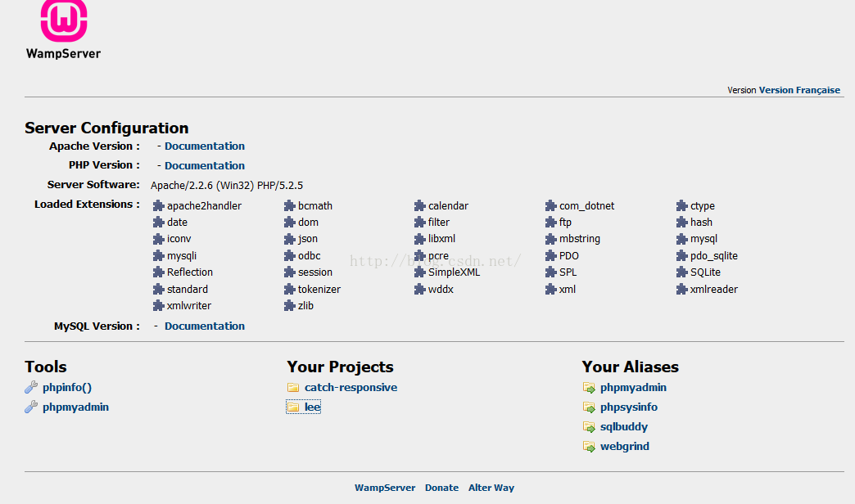The width and height of the screenshot is (855, 504).
Task: Click the puzzle icon beside bcmath
Action: click(x=290, y=205)
